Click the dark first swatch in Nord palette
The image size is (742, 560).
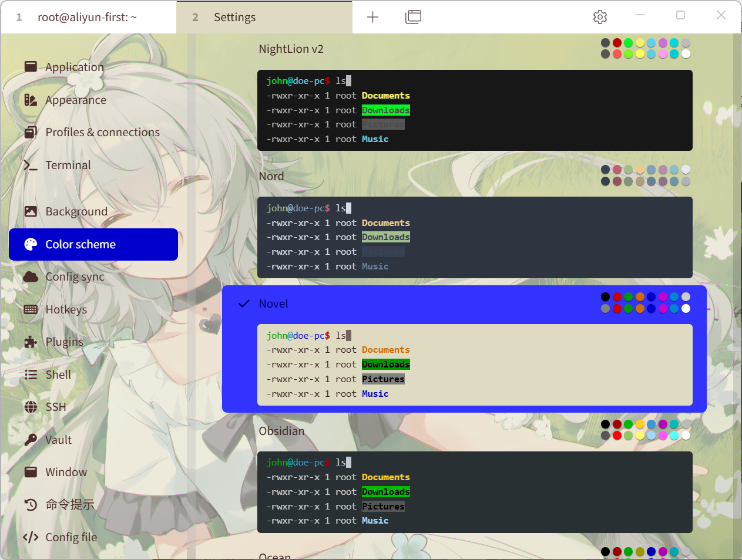606,170
